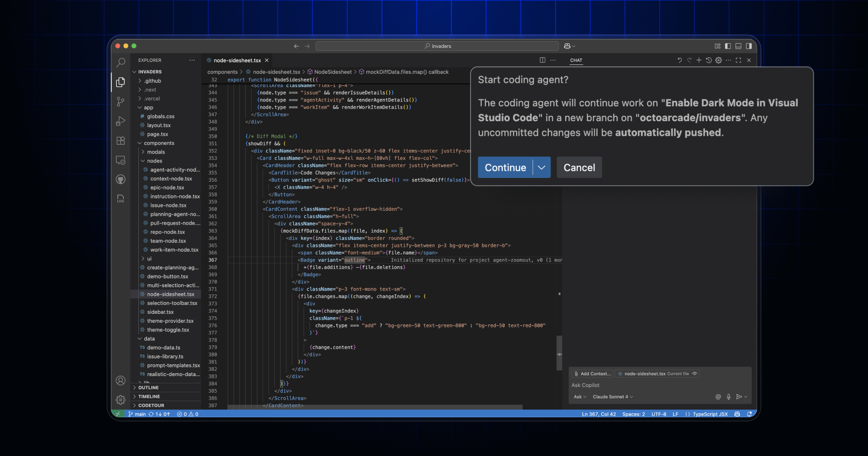Image resolution: width=868 pixels, height=456 pixels.
Task: Toggle visibility of the Current file context
Action: [695, 374]
